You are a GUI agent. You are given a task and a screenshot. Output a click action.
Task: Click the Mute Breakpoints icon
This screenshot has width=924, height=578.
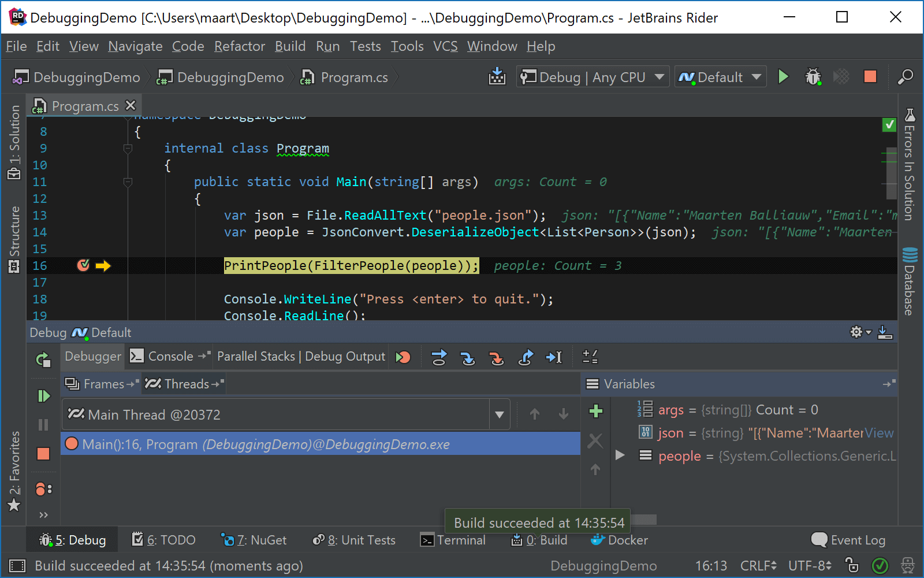click(404, 357)
